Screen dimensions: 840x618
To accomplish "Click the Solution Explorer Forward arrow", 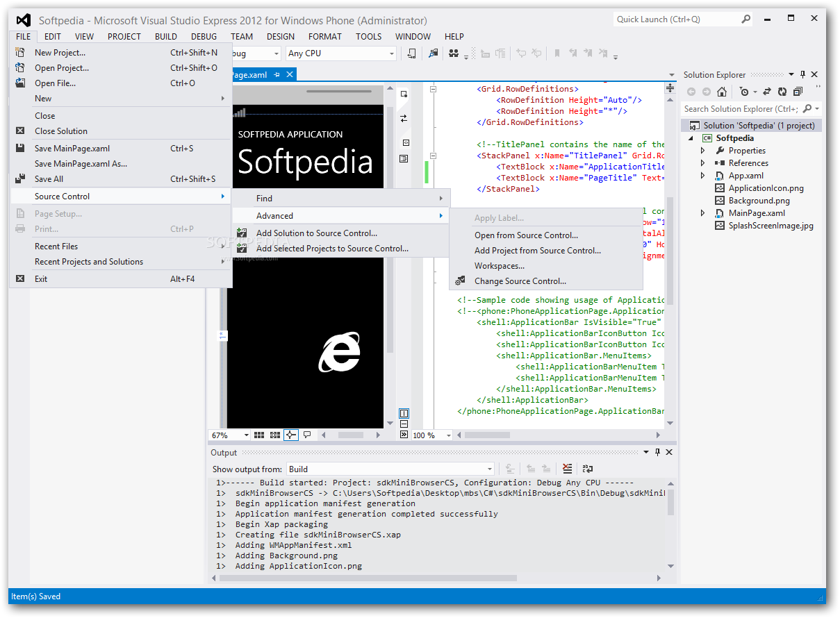I will click(707, 92).
